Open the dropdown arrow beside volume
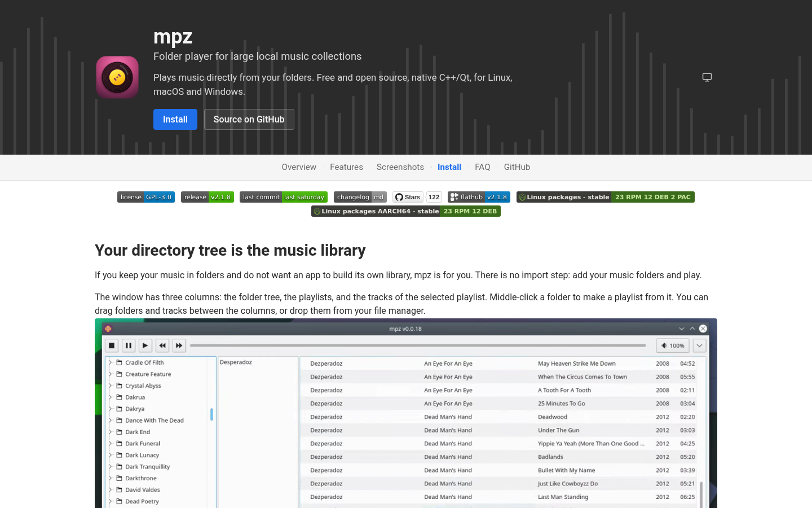Image resolution: width=812 pixels, height=508 pixels. (699, 345)
